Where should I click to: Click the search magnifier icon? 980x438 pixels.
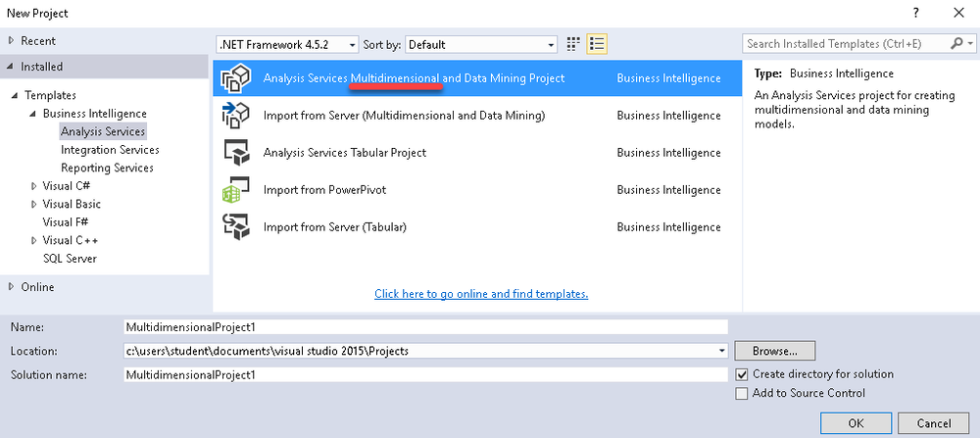[956, 44]
